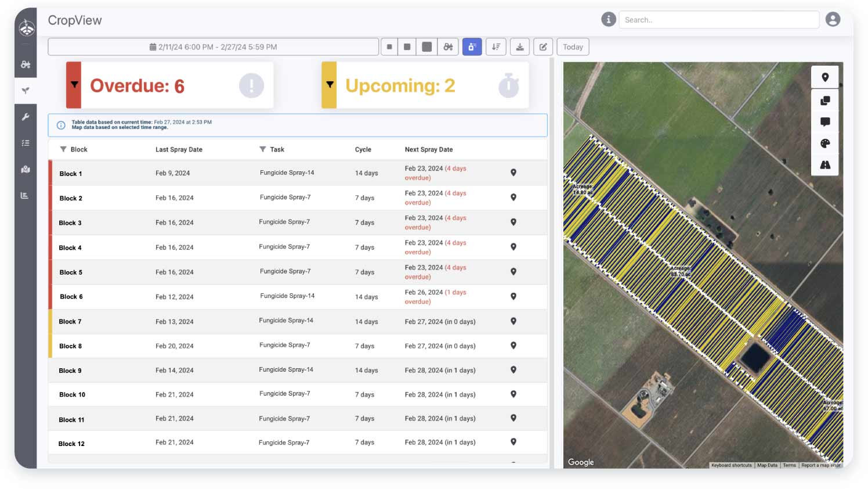Viewport: 868px width, 489px height.
Task: Open the analytics chart icon in the sidebar
Action: point(26,195)
